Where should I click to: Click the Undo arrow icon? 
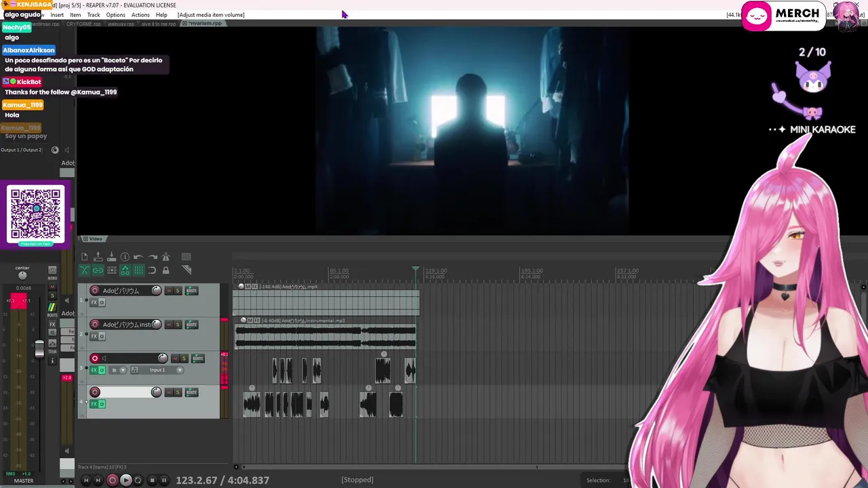[138, 257]
